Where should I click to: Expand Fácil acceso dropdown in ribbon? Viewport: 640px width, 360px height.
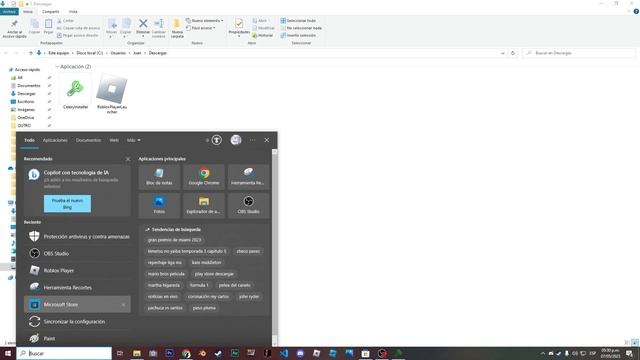point(200,28)
